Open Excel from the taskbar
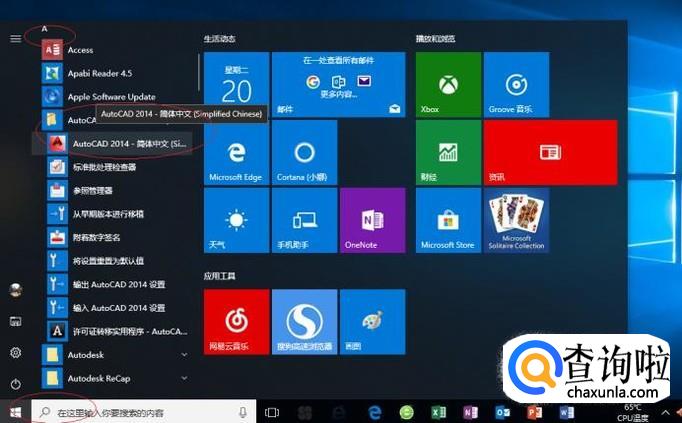Viewport: 682px width, 423px height. pyautogui.click(x=438, y=412)
